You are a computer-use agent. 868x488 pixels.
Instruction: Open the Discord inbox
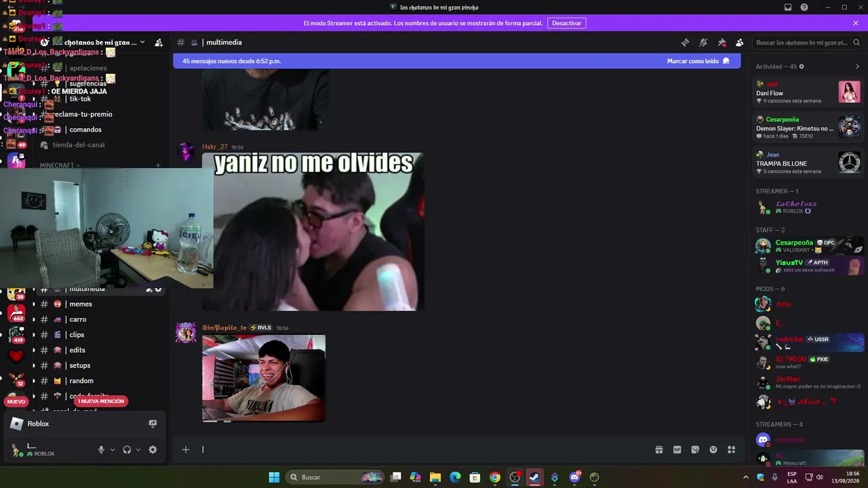click(788, 7)
